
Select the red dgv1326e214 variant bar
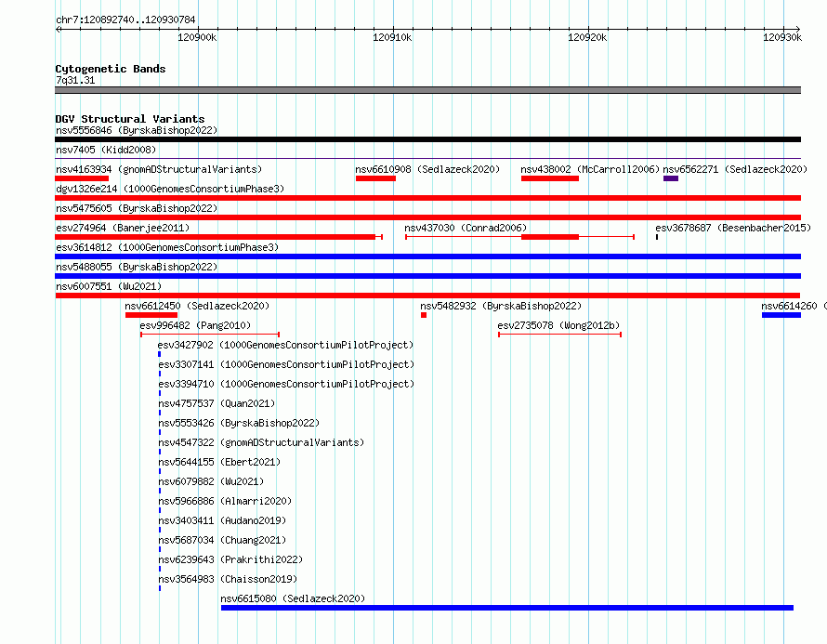pos(427,198)
